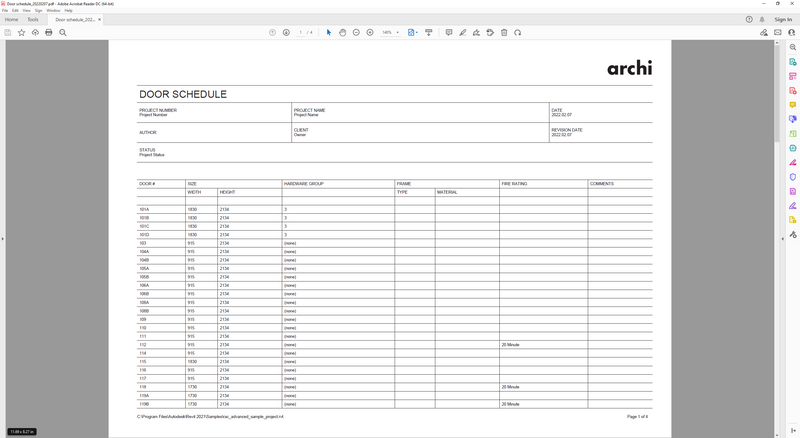Click the Zoom in plus button
Image resolution: width=800 pixels, height=438 pixels.
point(370,32)
